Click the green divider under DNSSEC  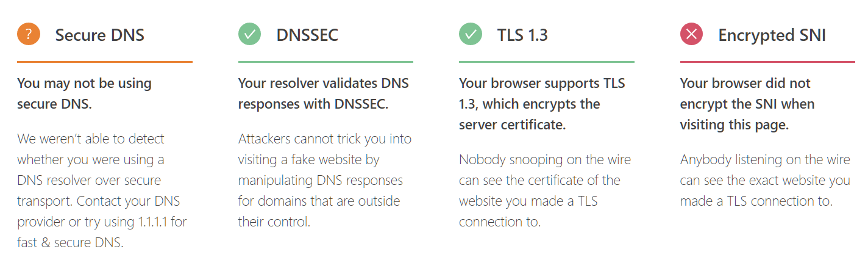click(325, 62)
